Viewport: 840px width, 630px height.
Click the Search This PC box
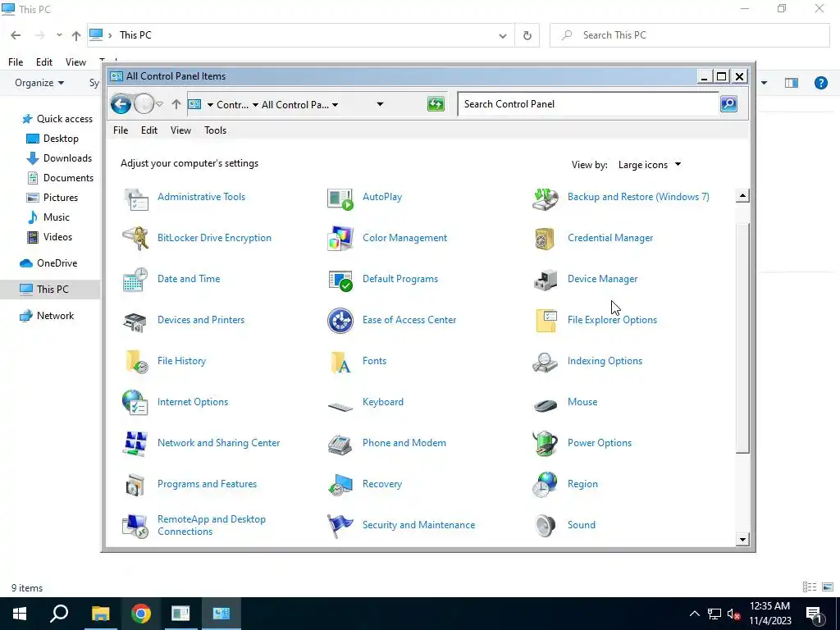[x=689, y=35]
